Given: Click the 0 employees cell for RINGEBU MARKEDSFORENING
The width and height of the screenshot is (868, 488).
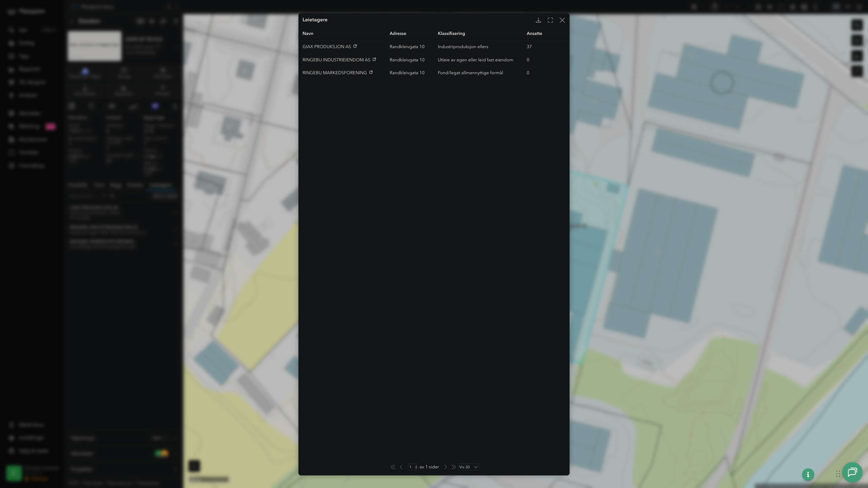Looking at the screenshot, I should point(528,73).
